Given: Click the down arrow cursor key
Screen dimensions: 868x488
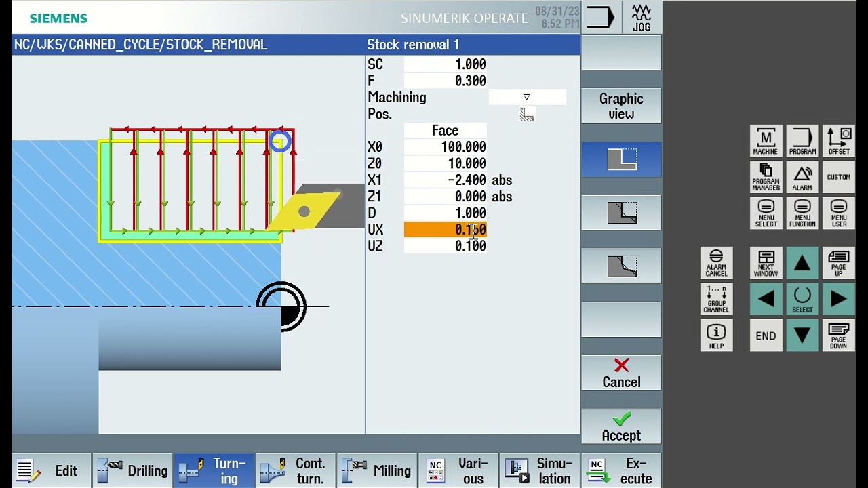Looking at the screenshot, I should pyautogui.click(x=802, y=335).
